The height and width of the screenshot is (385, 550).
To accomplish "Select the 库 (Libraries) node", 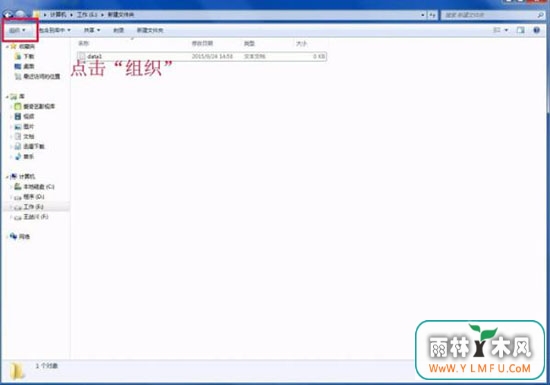I will tap(21, 96).
